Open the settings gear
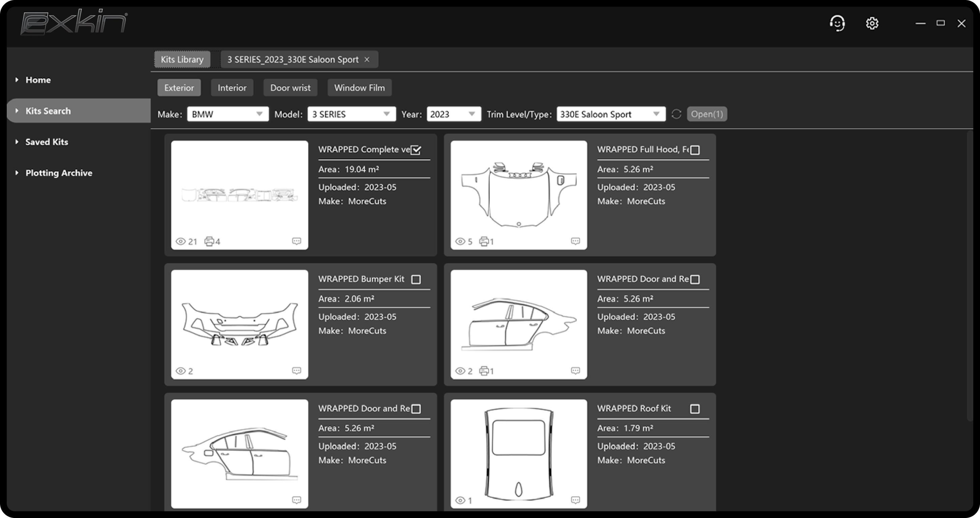The width and height of the screenshot is (980, 518). tap(872, 23)
